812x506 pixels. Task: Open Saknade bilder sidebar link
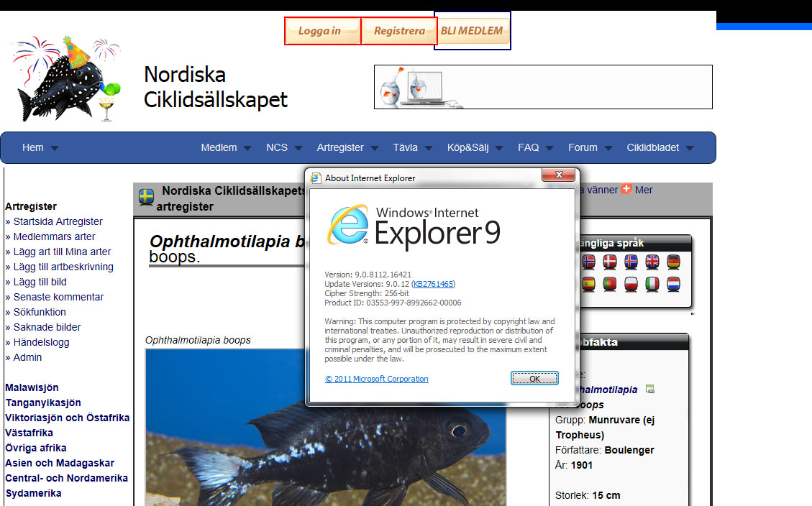pyautogui.click(x=47, y=326)
